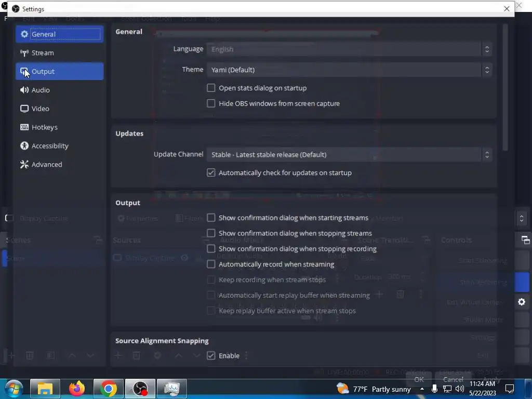Open the Stream settings section
Viewport: 532px width, 399px height.
(59, 52)
